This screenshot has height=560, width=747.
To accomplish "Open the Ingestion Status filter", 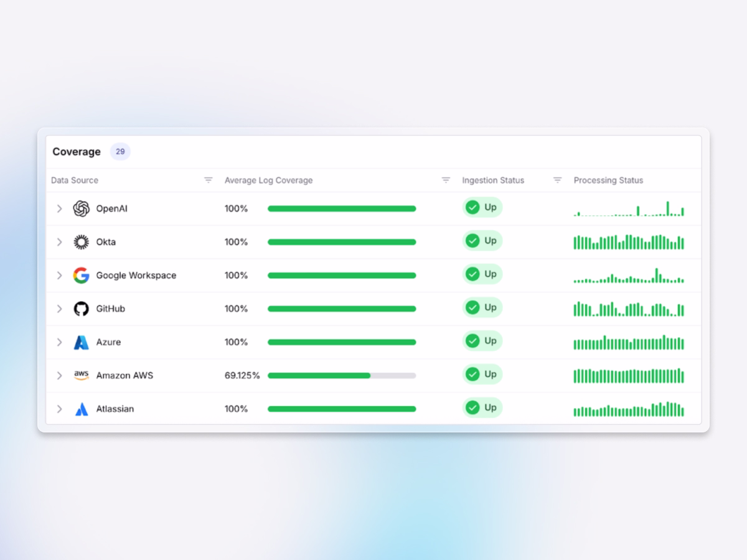I will (x=557, y=180).
